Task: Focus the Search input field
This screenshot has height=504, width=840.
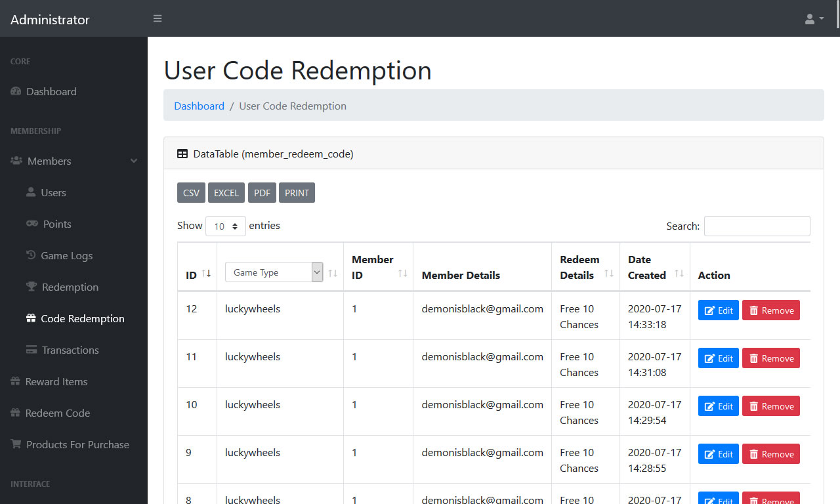Action: click(x=757, y=226)
